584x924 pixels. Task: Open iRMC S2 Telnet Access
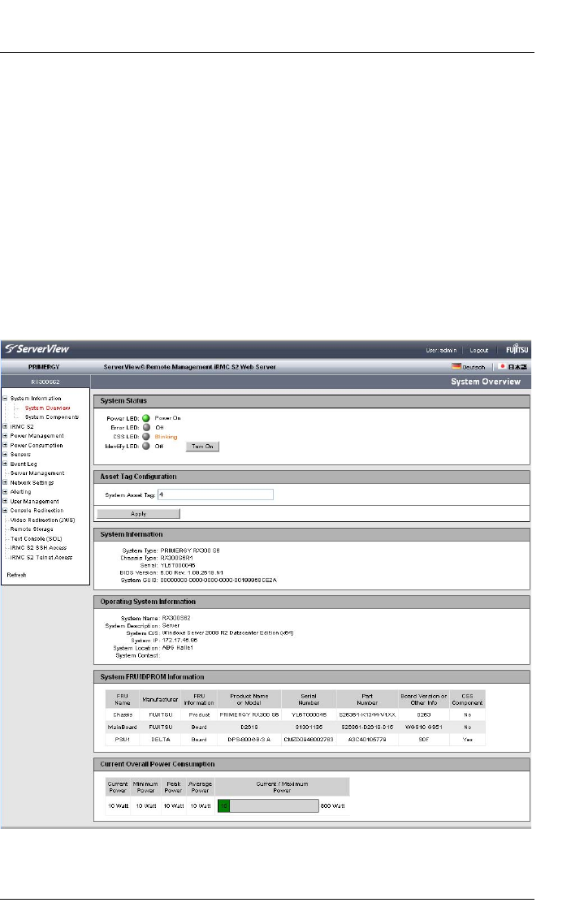(x=41, y=558)
